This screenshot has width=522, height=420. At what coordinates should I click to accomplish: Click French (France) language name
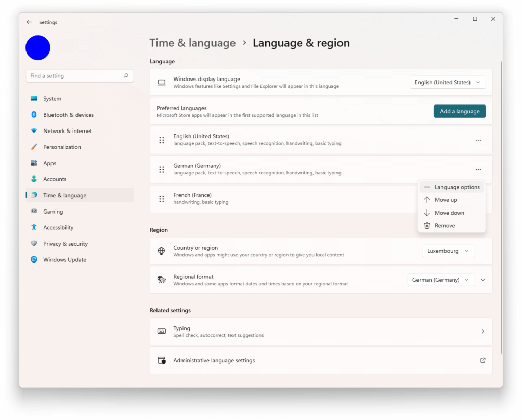[x=192, y=195]
